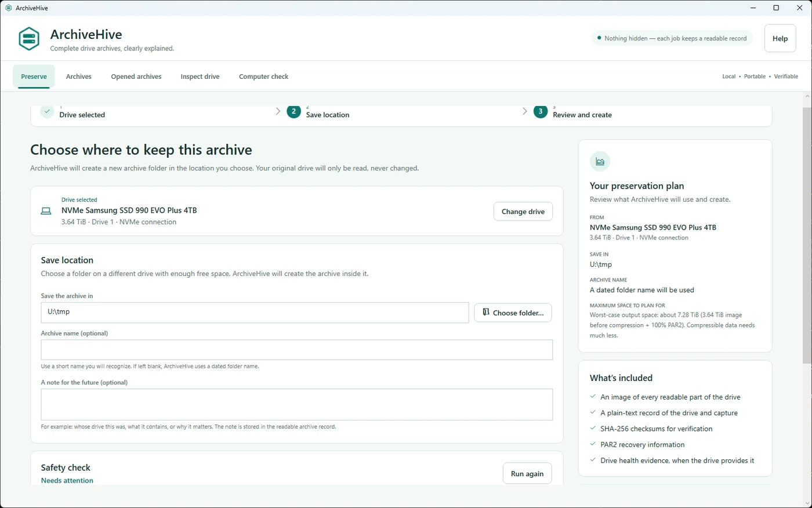The image size is (812, 508).
Task: Click Choose folder... to browse
Action: pyautogui.click(x=513, y=313)
